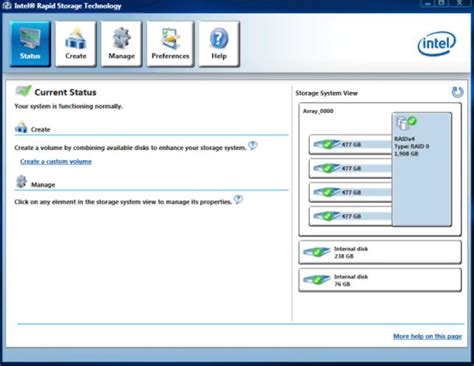Select the 238 GB internal disk
Image resolution: width=474 pixels, height=366 pixels.
[x=380, y=252]
